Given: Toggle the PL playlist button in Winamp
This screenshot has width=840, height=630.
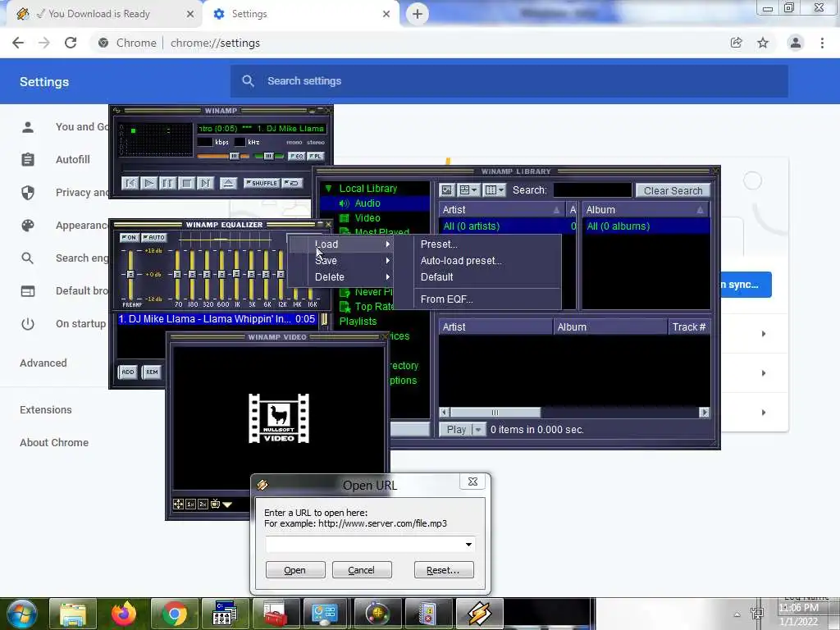Looking at the screenshot, I should point(316,156).
